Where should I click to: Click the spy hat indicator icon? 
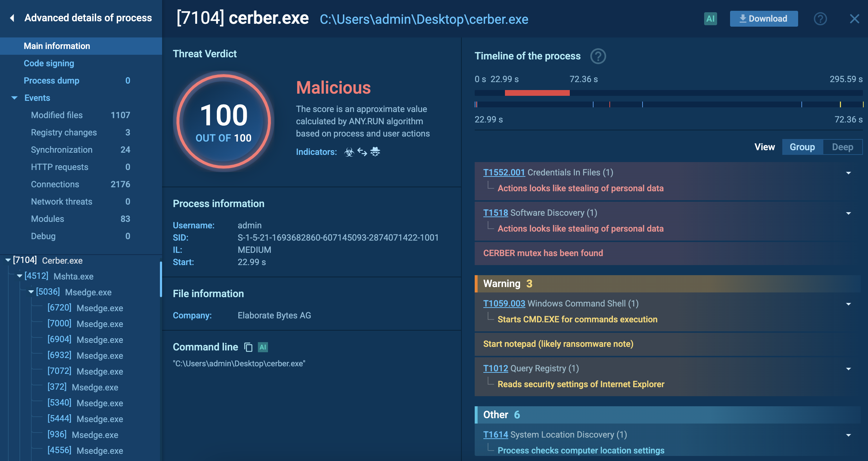coord(375,152)
